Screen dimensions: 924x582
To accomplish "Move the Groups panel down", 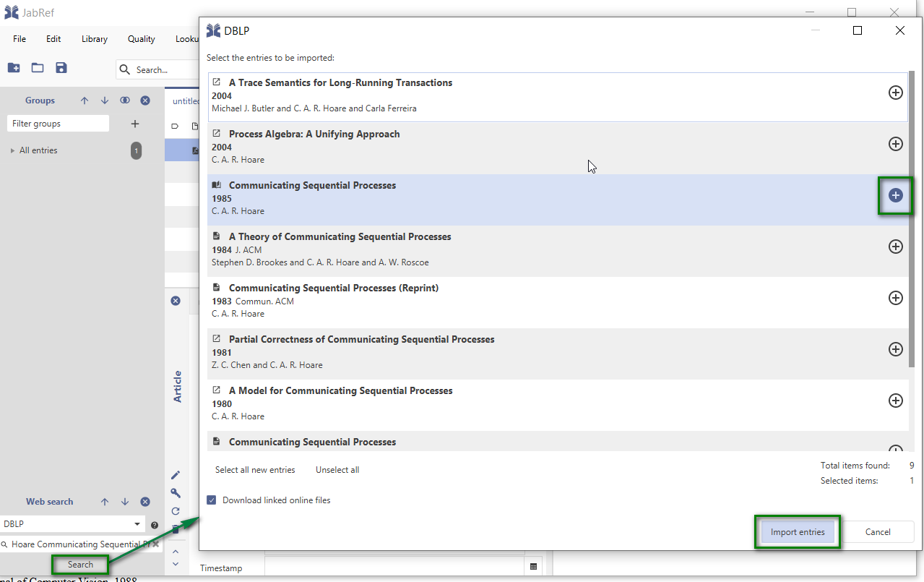I will pos(105,100).
